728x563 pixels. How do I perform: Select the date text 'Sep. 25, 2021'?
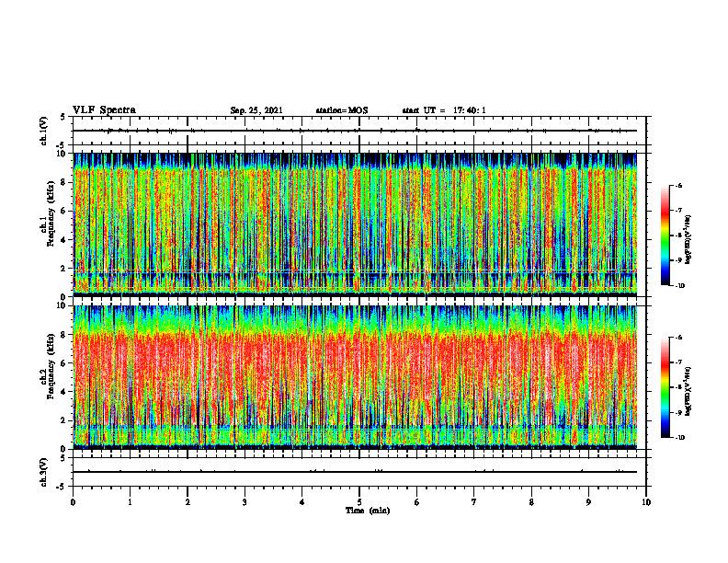coord(256,110)
